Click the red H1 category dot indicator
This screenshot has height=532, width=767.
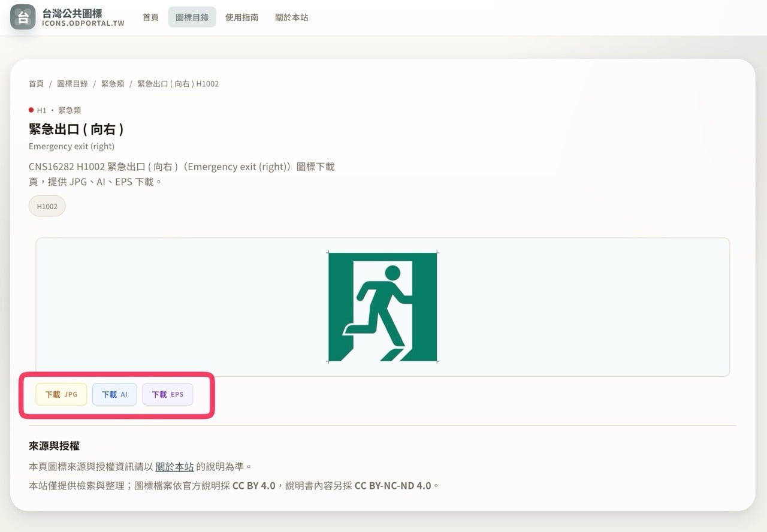(x=31, y=110)
